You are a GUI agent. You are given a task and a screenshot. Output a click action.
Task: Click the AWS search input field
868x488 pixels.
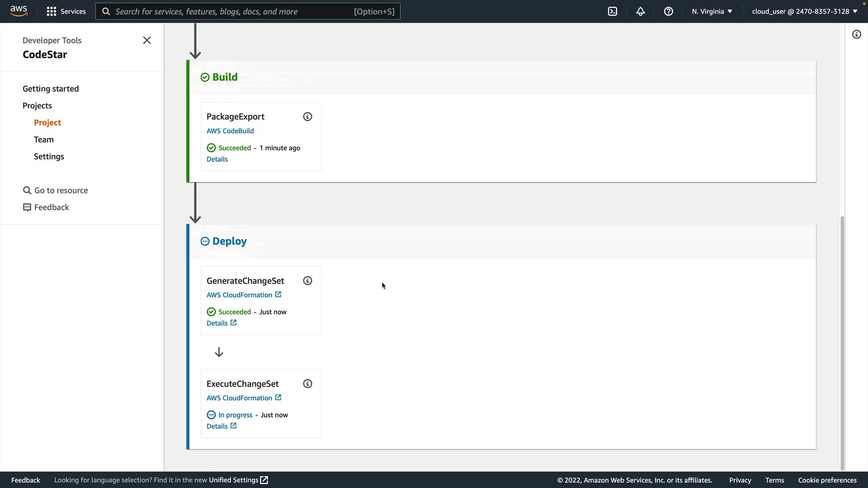(233, 11)
